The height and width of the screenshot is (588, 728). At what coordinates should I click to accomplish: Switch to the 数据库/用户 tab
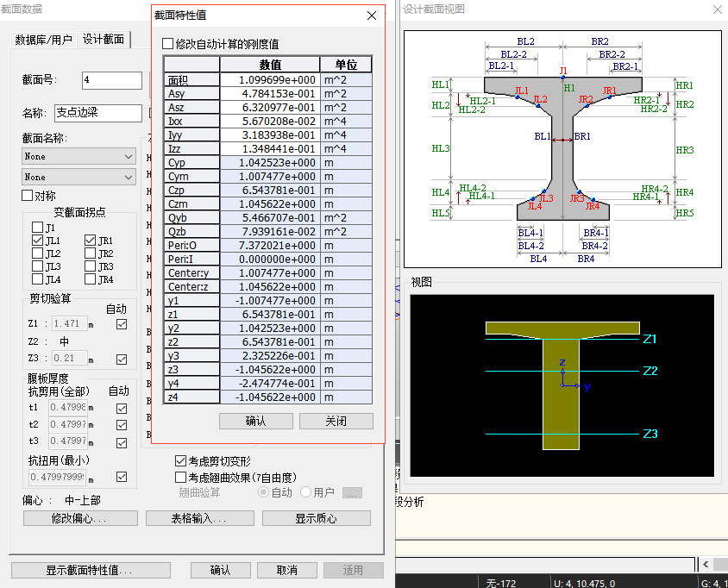[44, 40]
